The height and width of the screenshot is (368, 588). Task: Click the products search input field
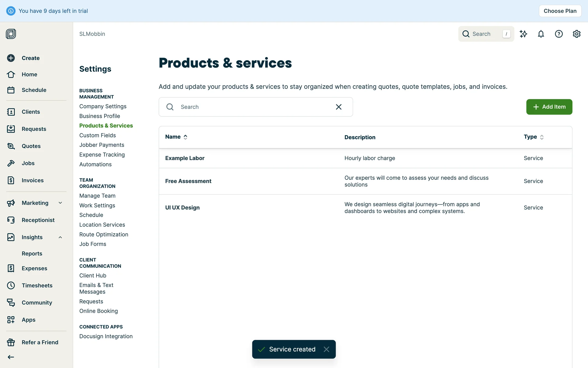tap(251, 107)
